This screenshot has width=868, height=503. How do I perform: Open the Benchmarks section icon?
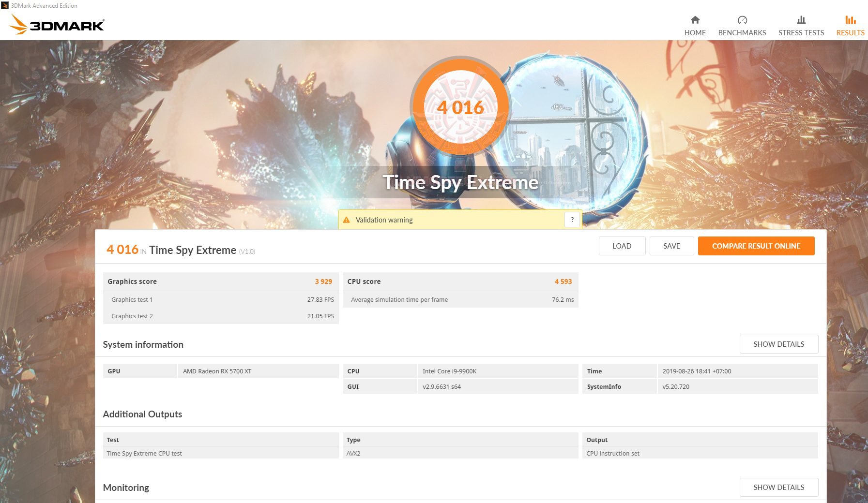pos(742,20)
